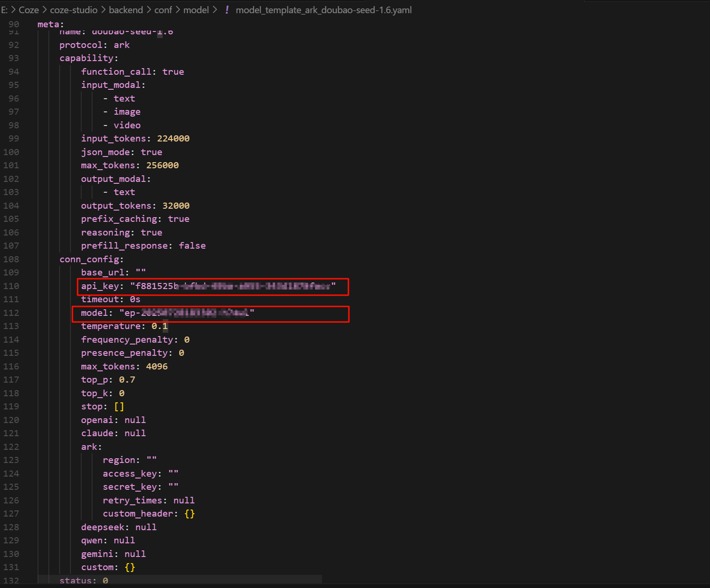Image resolution: width=710 pixels, height=588 pixels.
Task: Click 'top_p: 0.7' line
Action: [x=108, y=380]
